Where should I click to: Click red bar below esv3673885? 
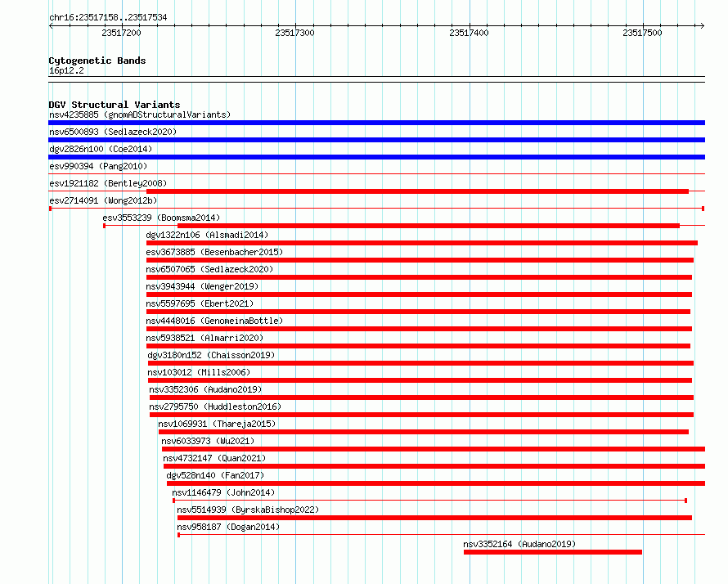coord(420,260)
